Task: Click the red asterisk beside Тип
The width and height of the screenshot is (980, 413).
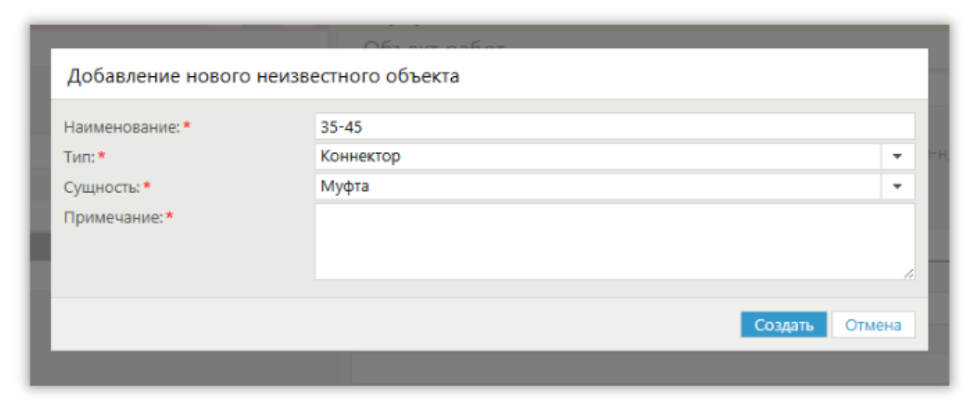Action: coord(102,156)
